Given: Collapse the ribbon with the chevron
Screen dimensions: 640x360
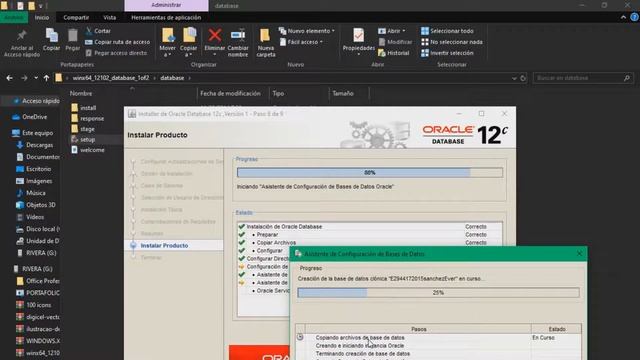Looking at the screenshot, I should tap(623, 18).
